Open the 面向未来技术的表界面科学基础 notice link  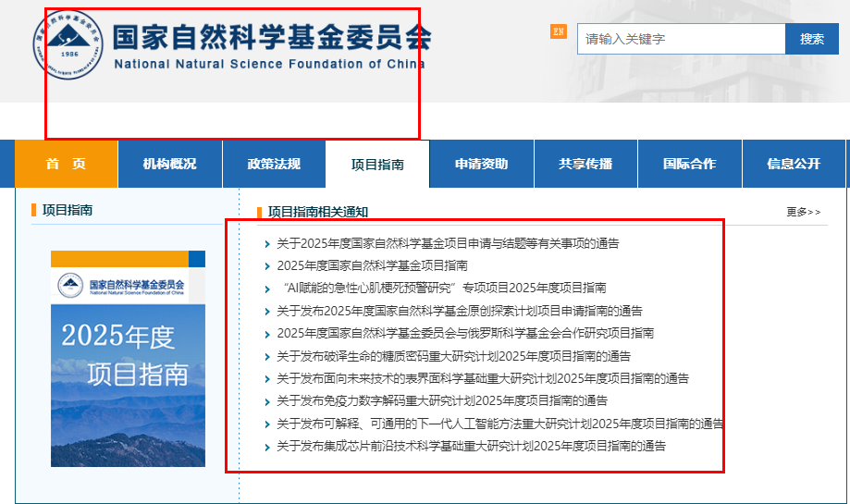[x=483, y=378]
